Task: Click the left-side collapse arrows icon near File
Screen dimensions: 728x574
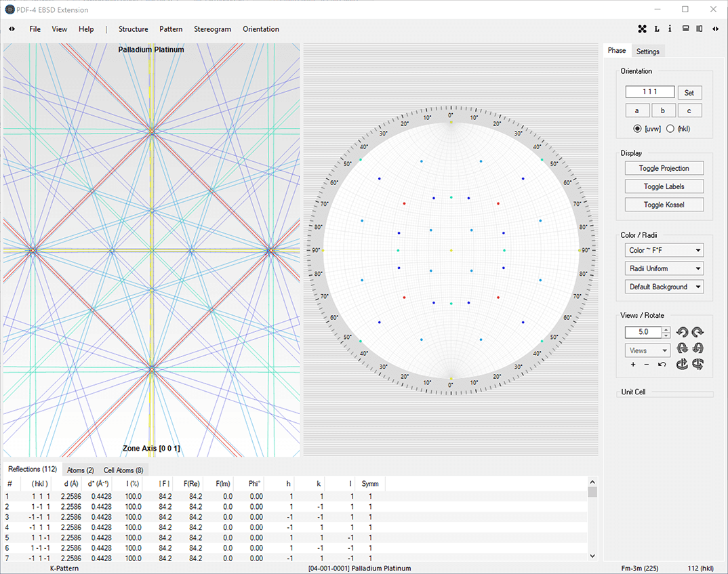Action: coord(12,28)
